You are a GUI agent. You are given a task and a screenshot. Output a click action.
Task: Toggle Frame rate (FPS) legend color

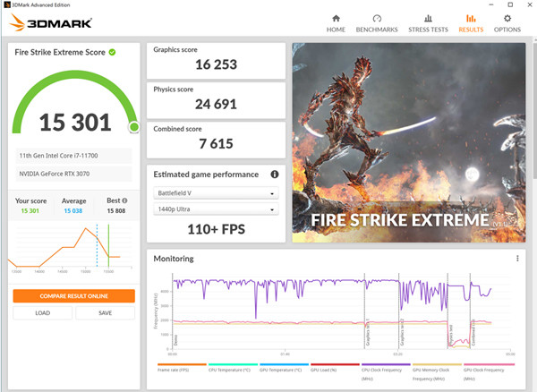point(182,364)
